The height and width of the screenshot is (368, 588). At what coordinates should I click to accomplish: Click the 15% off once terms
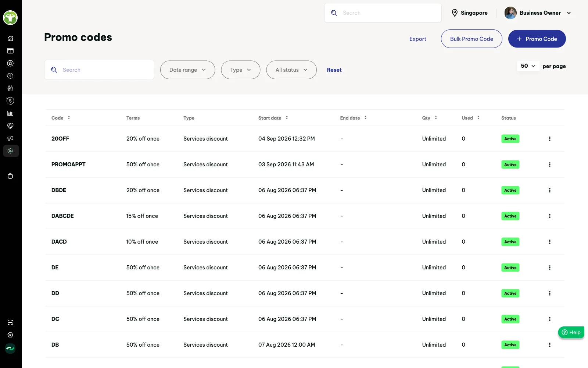(142, 216)
